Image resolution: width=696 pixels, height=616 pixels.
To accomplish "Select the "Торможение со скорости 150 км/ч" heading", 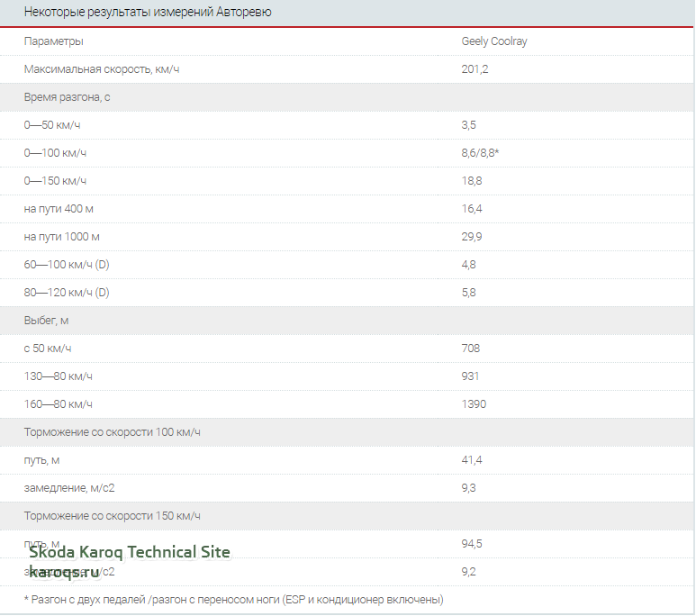I will point(112,516).
